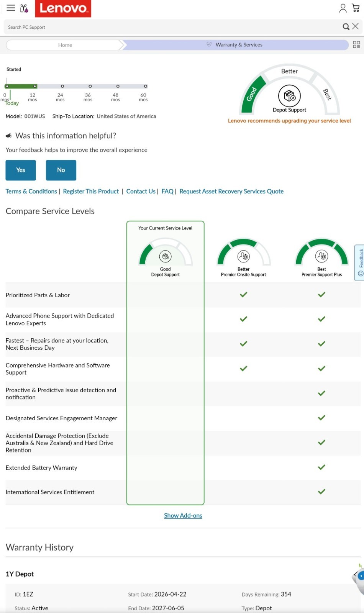The image size is (364, 613).
Task: Open the shopping cart
Action: coord(356,8)
